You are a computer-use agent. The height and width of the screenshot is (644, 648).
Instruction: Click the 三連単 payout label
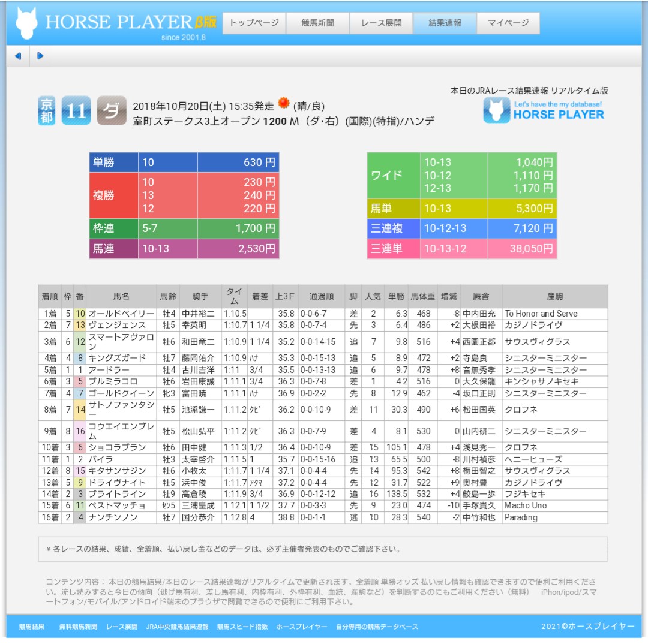394,249
